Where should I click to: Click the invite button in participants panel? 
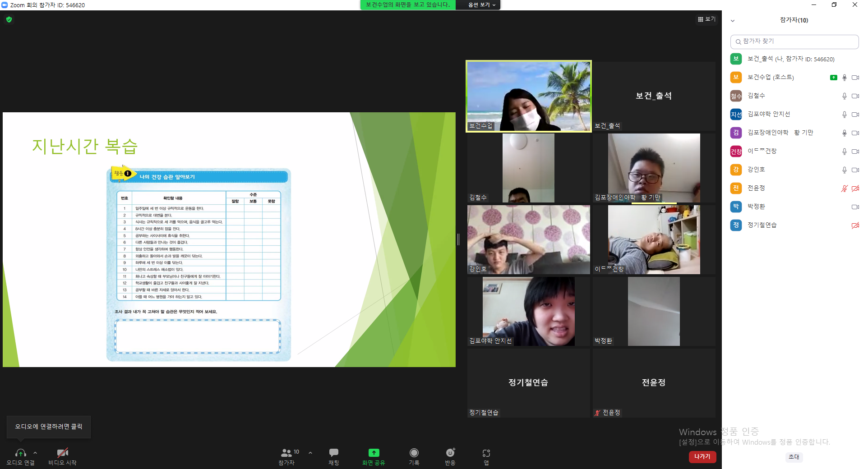coord(794,457)
